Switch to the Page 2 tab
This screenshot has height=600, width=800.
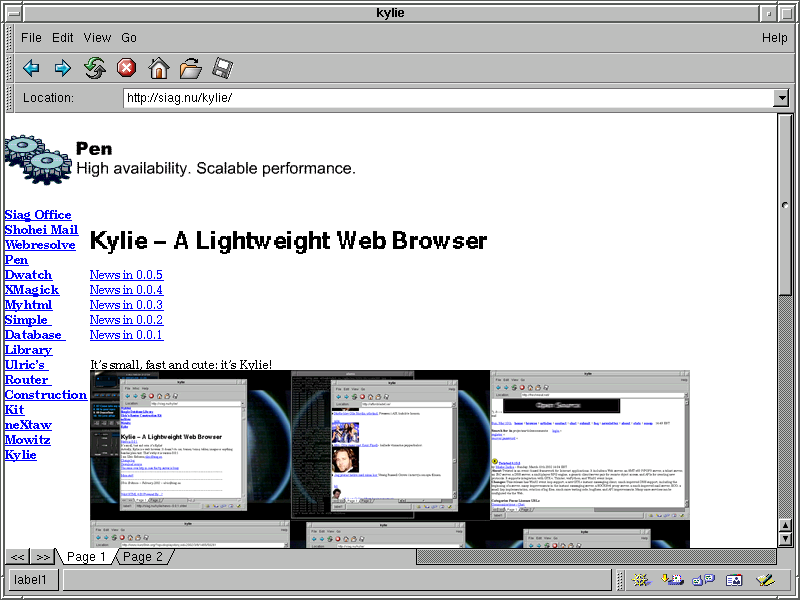pyautogui.click(x=143, y=557)
